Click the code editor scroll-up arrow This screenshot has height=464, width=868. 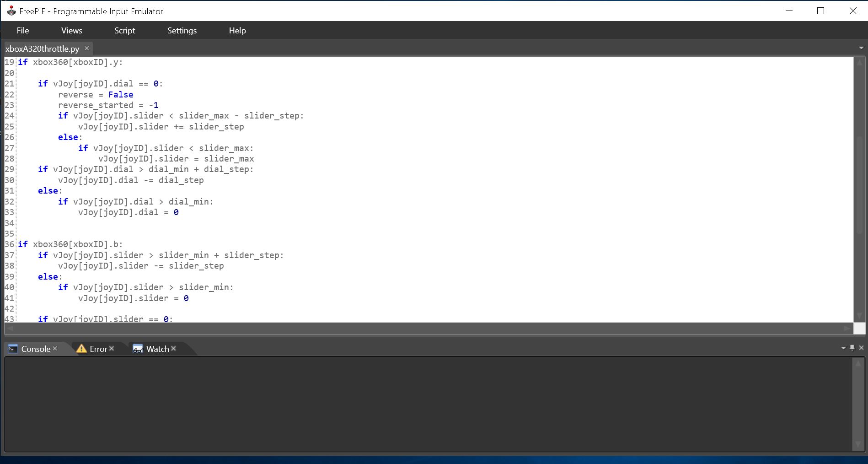(859, 62)
